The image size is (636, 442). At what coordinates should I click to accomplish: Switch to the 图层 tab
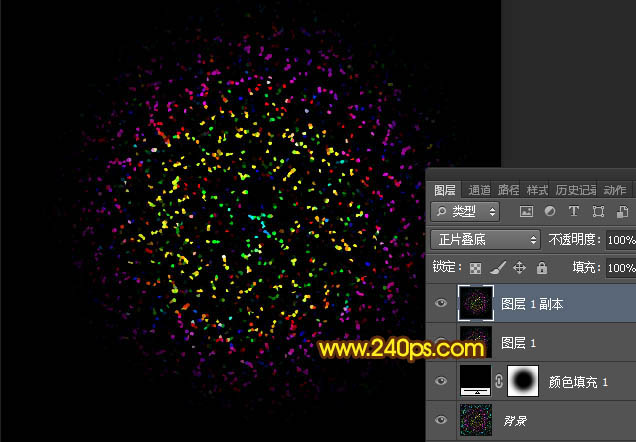(x=445, y=190)
